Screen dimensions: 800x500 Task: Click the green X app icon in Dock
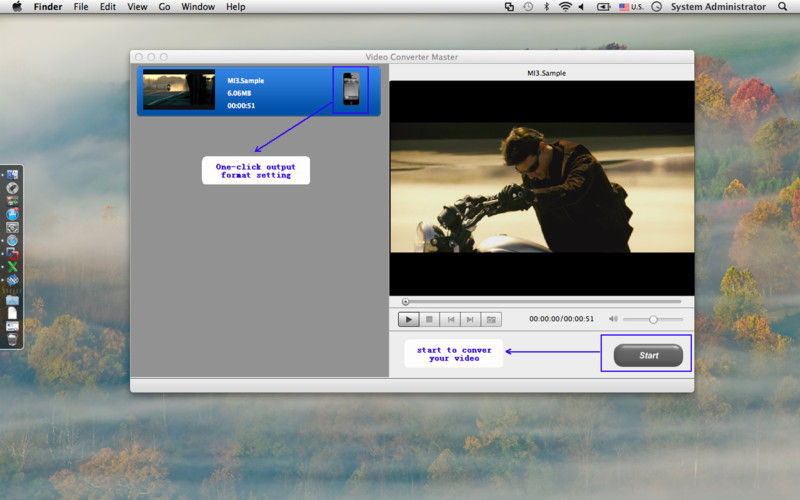[12, 266]
